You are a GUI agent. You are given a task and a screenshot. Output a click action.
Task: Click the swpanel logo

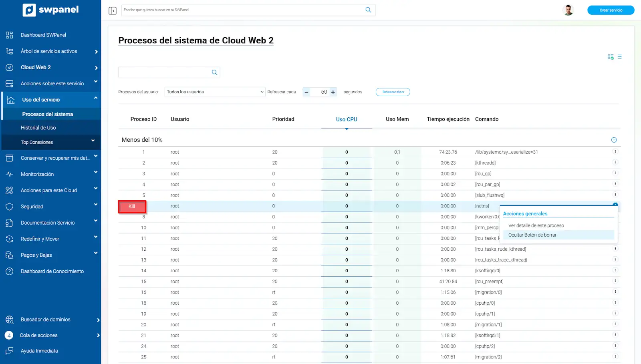tap(50, 10)
